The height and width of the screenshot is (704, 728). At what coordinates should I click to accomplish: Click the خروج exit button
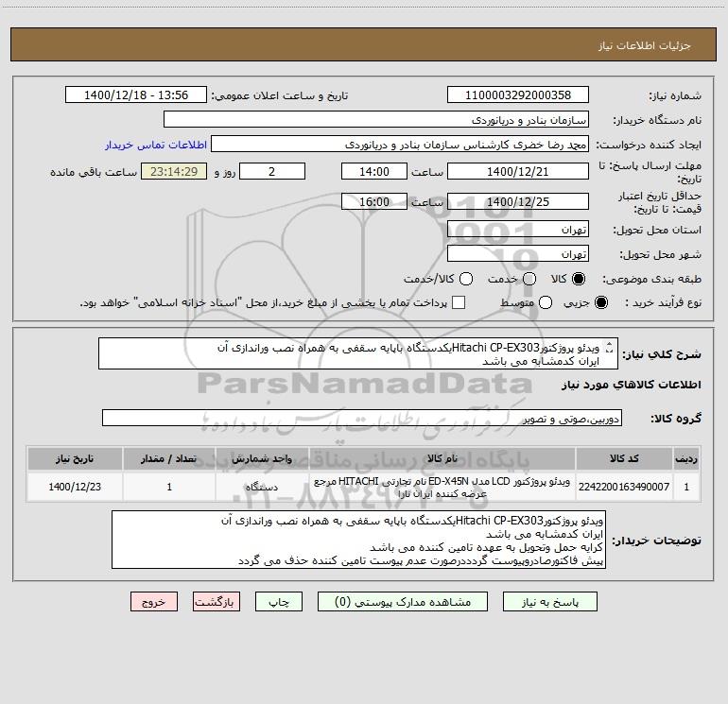point(154,602)
